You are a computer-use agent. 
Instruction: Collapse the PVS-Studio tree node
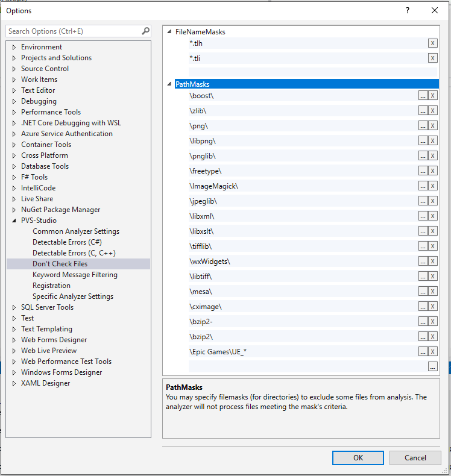(x=14, y=221)
